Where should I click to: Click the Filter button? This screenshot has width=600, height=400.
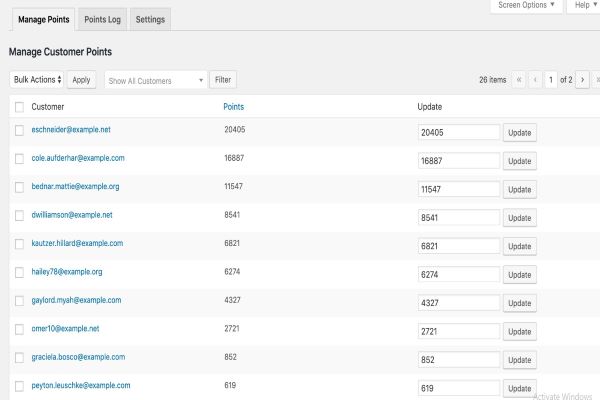point(223,79)
